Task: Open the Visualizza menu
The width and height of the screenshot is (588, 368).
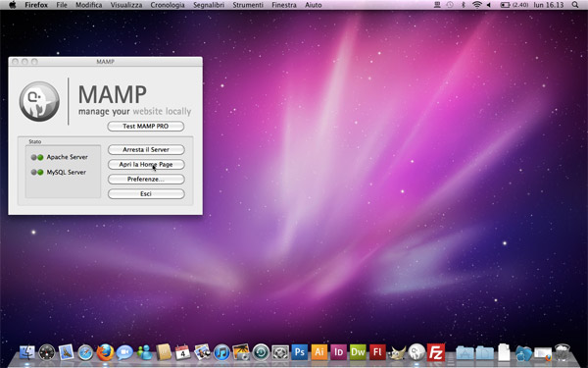Action: (x=126, y=5)
